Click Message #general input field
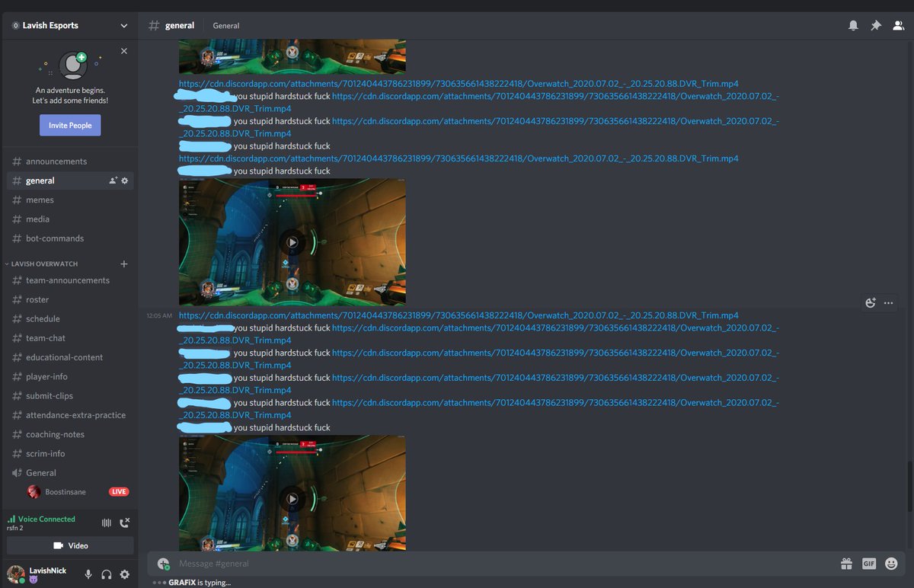Screen dimensions: 914x588 503,564
